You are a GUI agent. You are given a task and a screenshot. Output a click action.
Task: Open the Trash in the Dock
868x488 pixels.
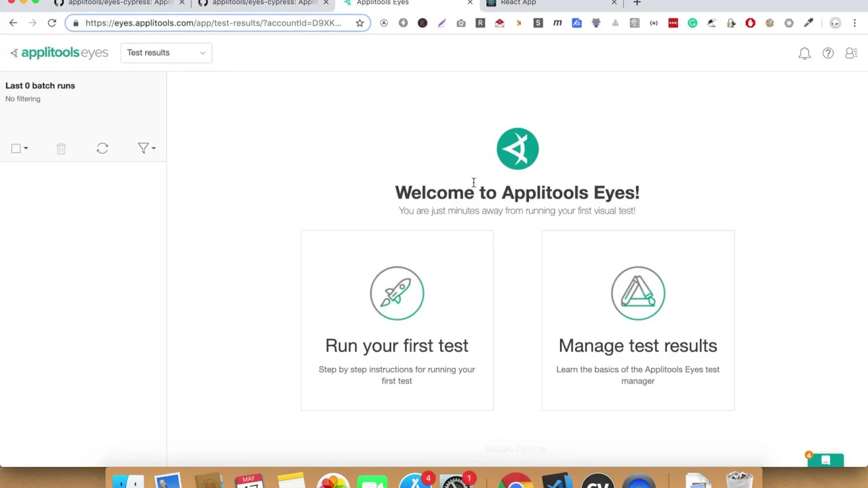(739, 480)
